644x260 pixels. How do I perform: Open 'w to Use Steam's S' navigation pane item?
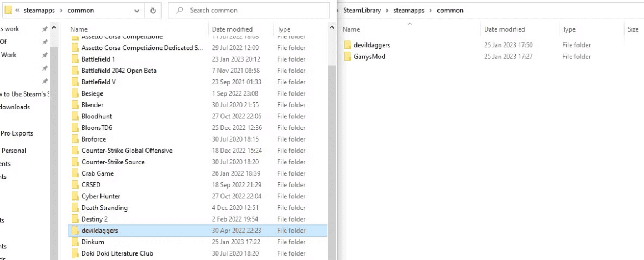pos(24,94)
